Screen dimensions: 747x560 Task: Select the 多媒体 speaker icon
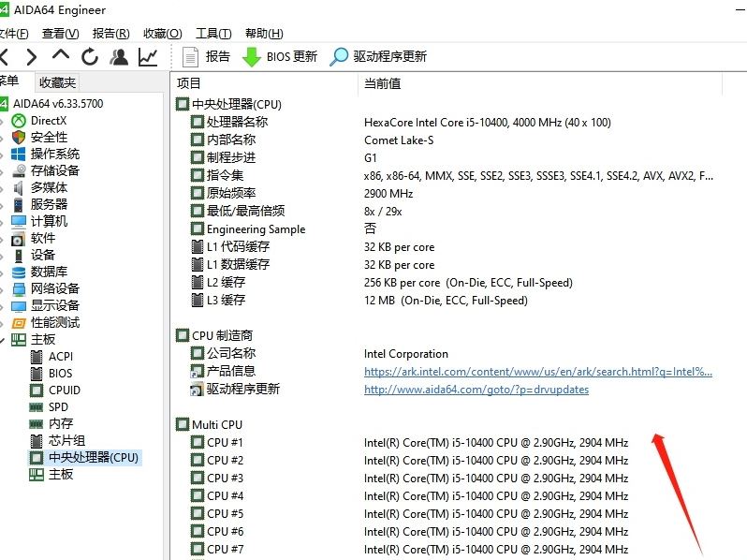19,188
